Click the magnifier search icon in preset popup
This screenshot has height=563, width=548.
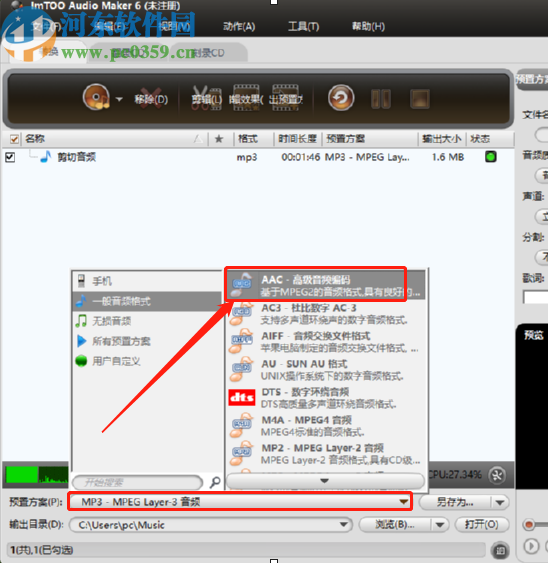(x=215, y=482)
